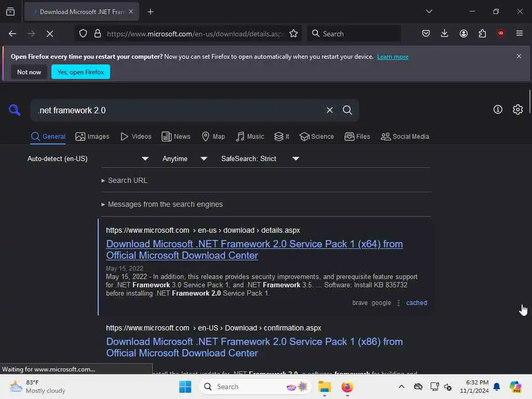Open File Explorer from taskbar
532x399 pixels.
324,387
